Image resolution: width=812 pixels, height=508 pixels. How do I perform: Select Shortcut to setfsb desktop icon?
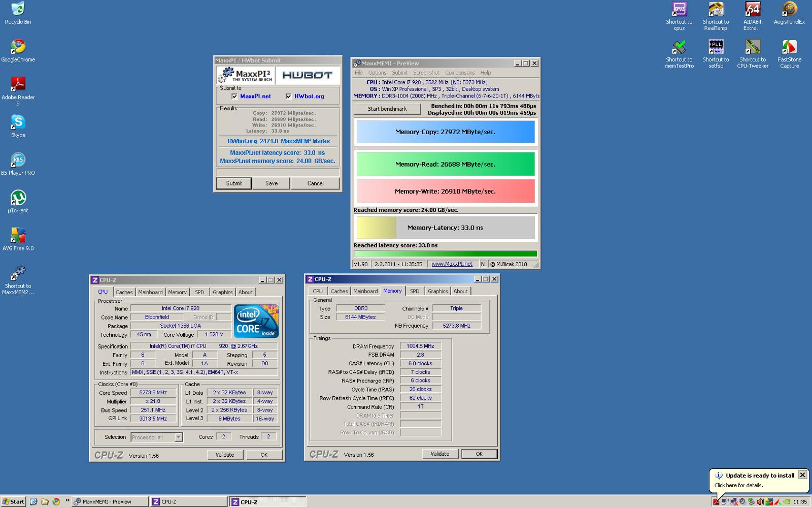pyautogui.click(x=716, y=54)
